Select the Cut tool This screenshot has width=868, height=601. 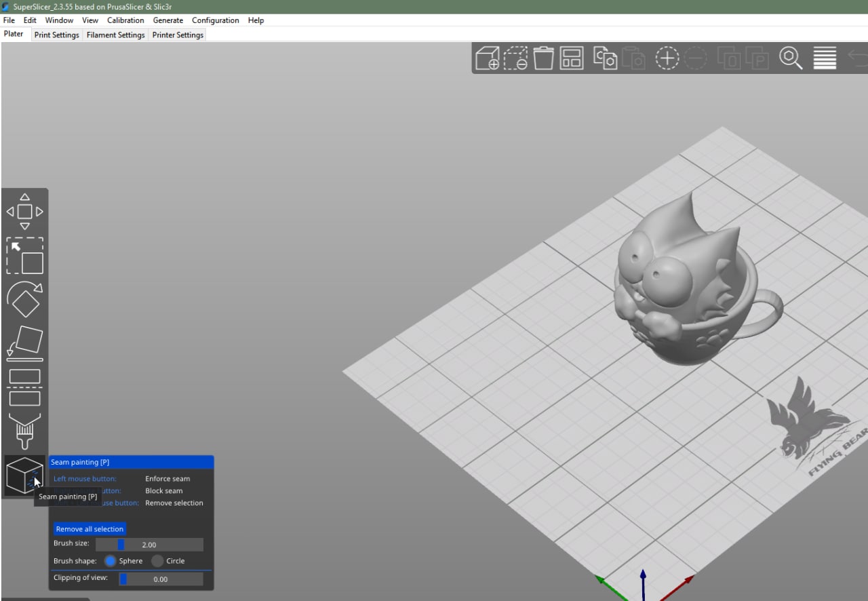pyautogui.click(x=25, y=387)
